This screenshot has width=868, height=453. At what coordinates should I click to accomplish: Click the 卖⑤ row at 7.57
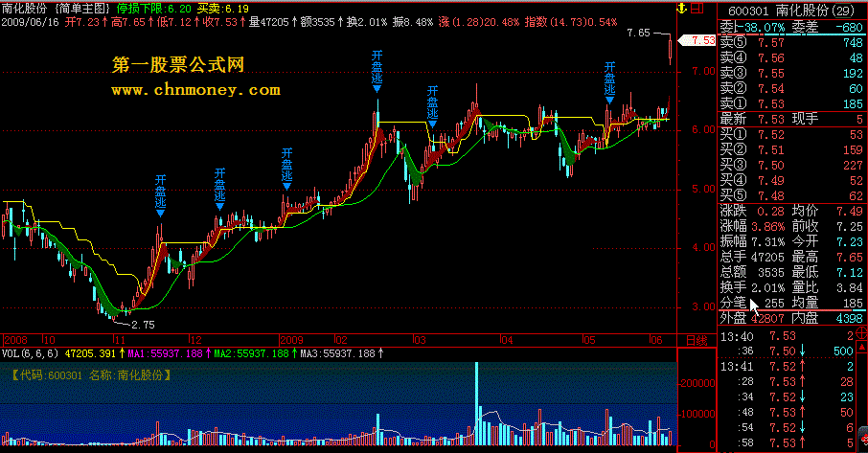pyautogui.click(x=792, y=42)
